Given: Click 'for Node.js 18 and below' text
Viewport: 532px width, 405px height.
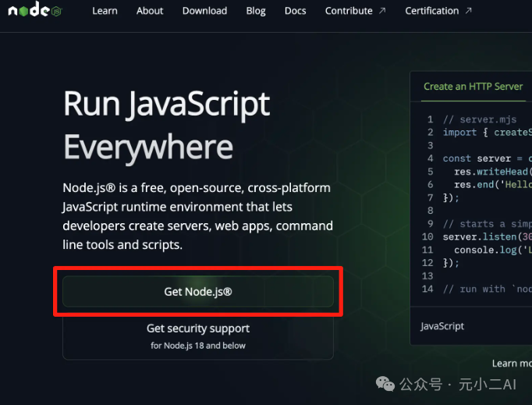Looking at the screenshot, I should (x=198, y=346).
